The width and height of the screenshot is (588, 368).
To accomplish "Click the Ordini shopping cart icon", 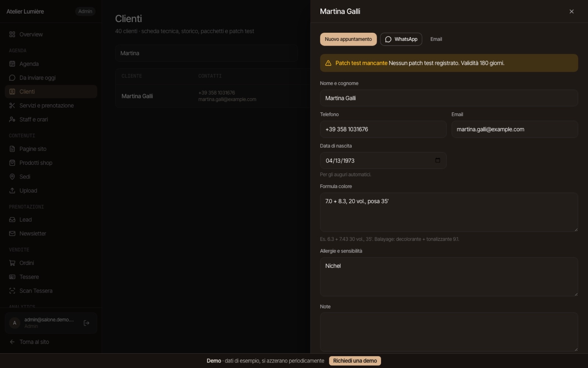I will [x=12, y=263].
